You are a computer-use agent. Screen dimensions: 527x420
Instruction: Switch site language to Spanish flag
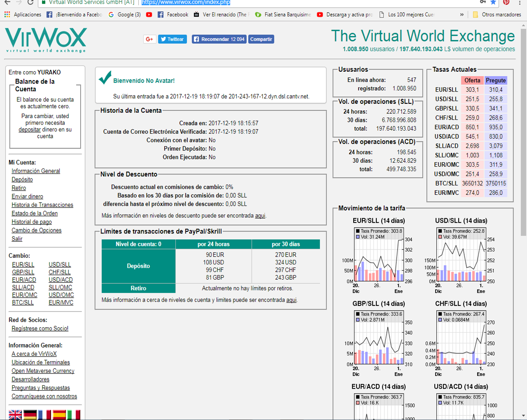tap(59, 415)
